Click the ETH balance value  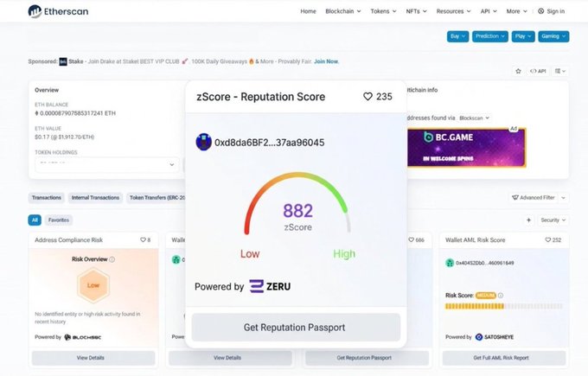78,113
